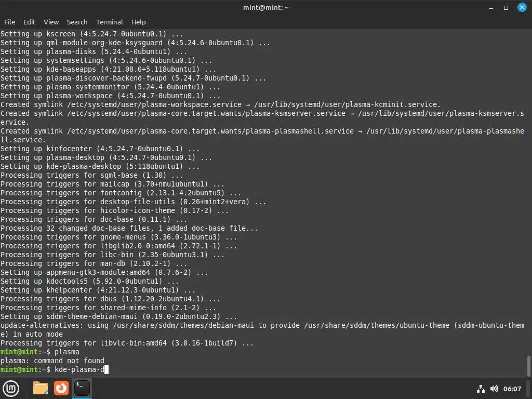Launch the Files folder icon in taskbar
532x399 pixels.
[x=41, y=389]
